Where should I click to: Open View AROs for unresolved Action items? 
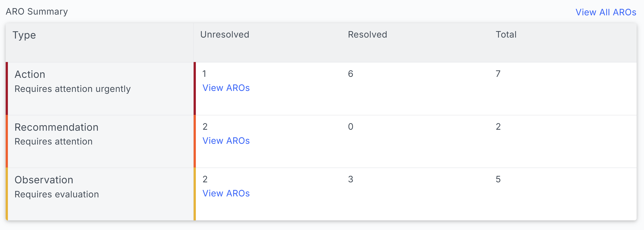pyautogui.click(x=226, y=88)
